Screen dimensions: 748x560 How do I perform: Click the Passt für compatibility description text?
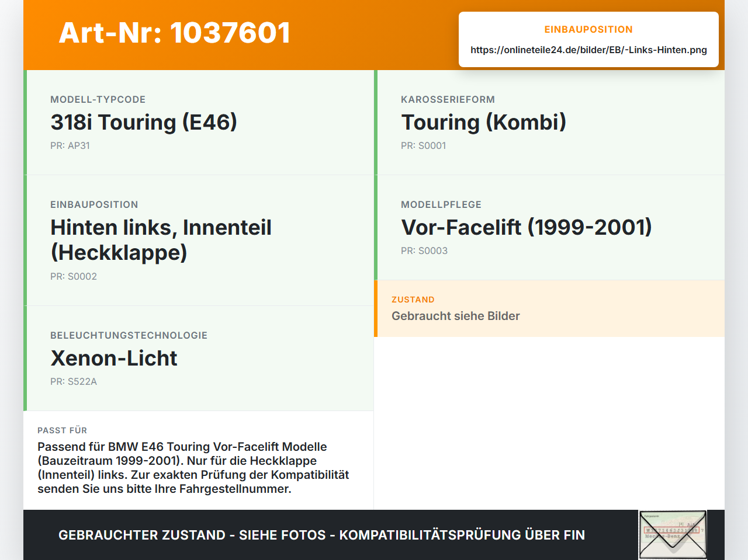pyautogui.click(x=193, y=468)
